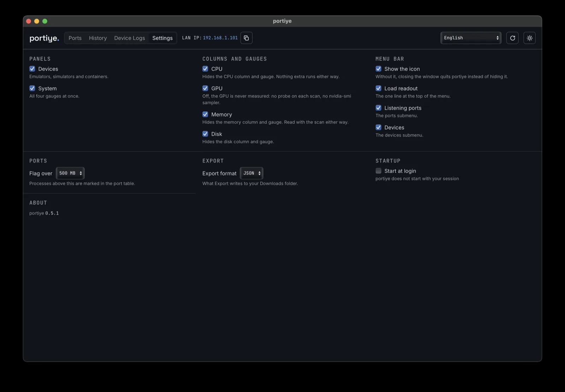Copy the LAN IP address
565x392 pixels.
click(246, 38)
